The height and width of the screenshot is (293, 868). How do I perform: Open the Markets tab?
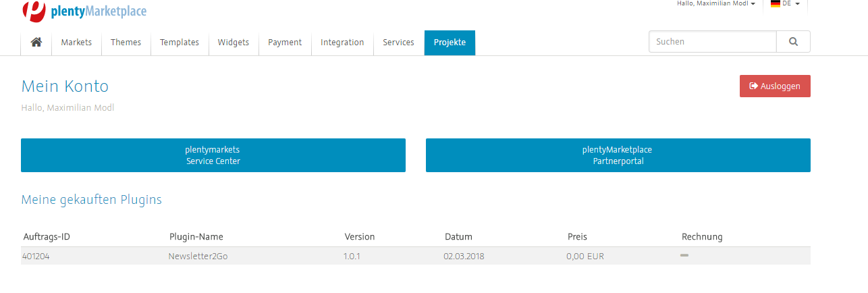[76, 42]
